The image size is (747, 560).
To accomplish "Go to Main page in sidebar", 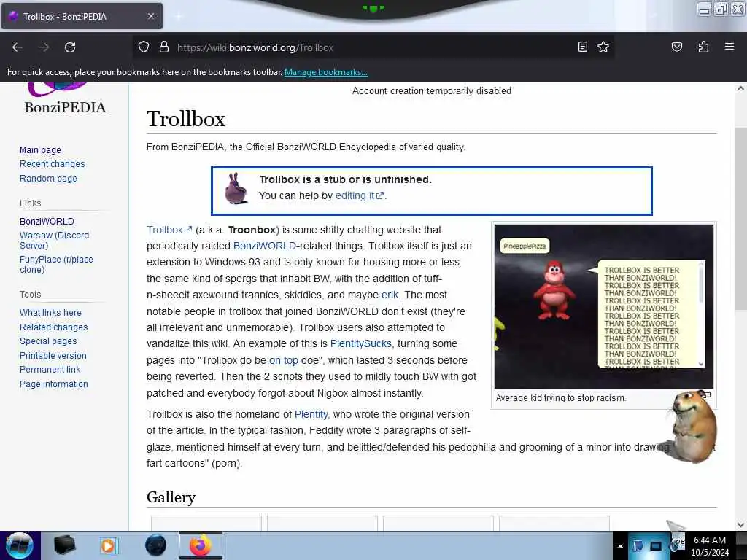I will (41, 150).
